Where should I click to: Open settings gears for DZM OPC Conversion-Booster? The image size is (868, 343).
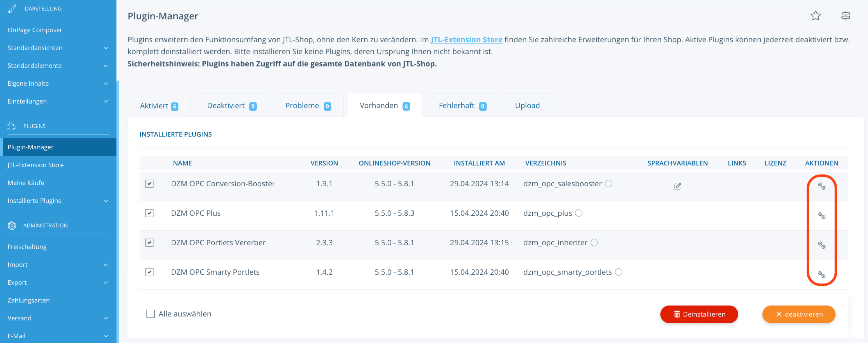[822, 186]
